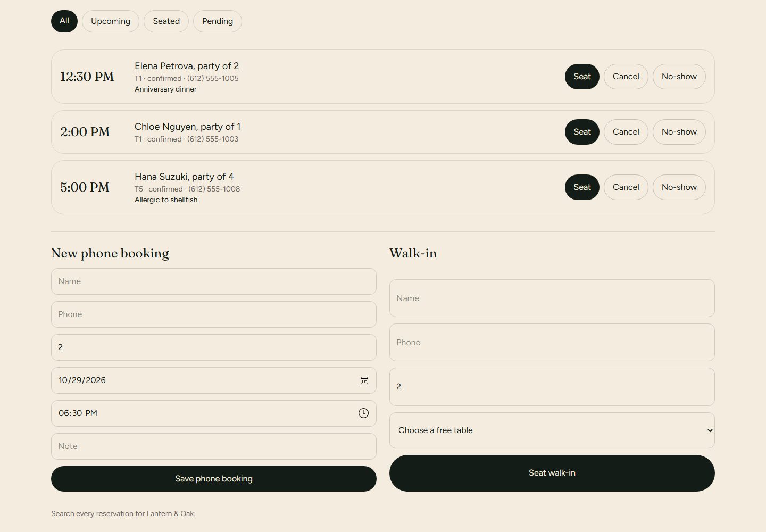The height and width of the screenshot is (532, 766).
Task: Click Elena Petrova, party of 2
Action: point(187,66)
